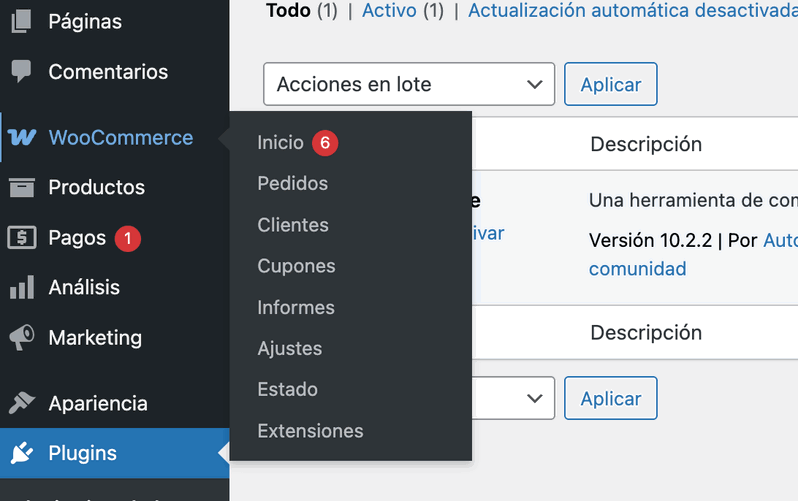Filter plugins by Todo
Screen dimensions: 798x501
click(289, 10)
